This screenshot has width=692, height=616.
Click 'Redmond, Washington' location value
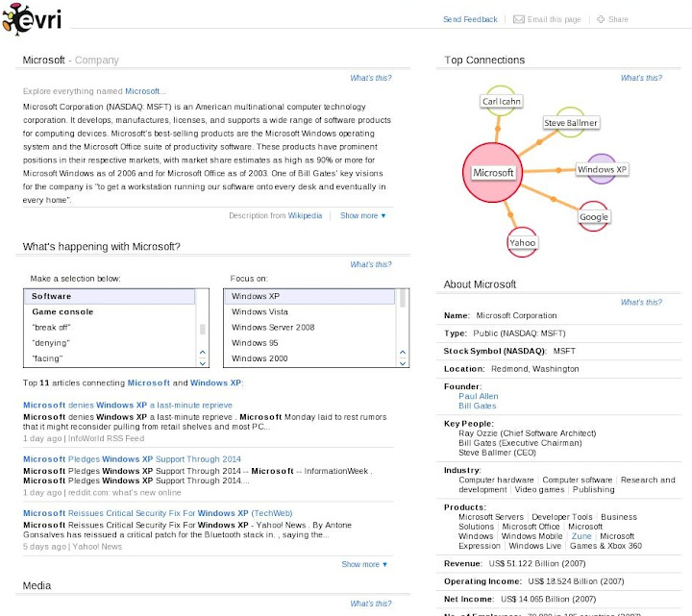pos(535,369)
